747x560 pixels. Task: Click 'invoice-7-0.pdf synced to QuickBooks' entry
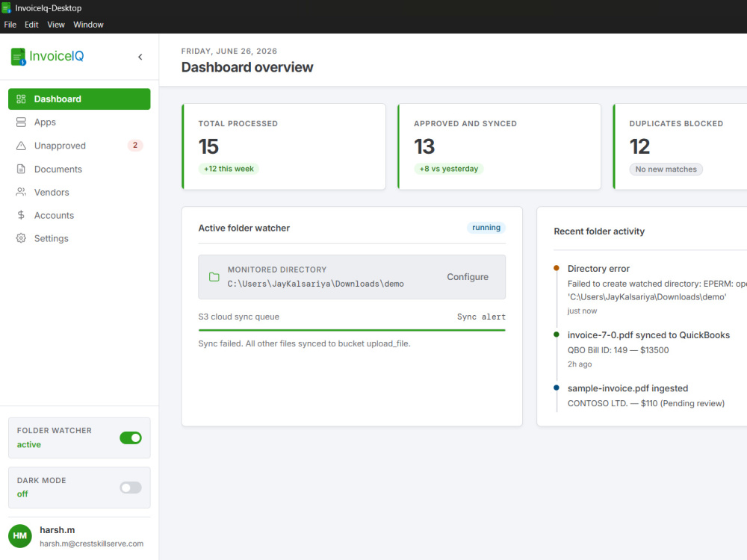pyautogui.click(x=648, y=335)
